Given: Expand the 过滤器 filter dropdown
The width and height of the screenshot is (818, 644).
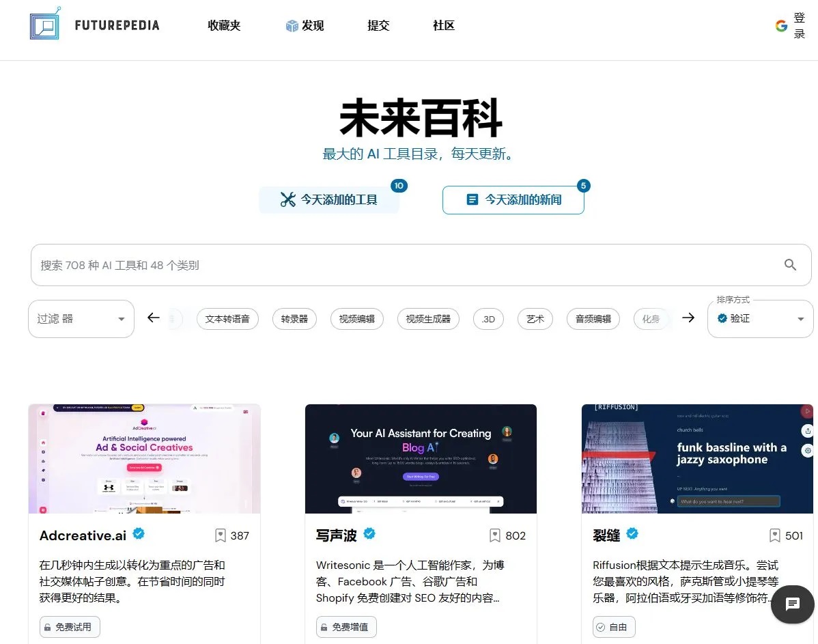Looking at the screenshot, I should pyautogui.click(x=81, y=319).
